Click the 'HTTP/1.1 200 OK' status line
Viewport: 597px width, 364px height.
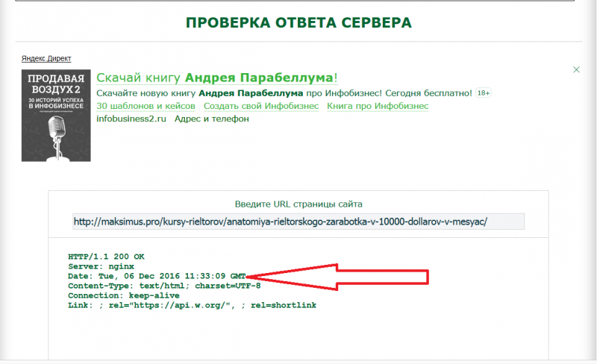tap(106, 257)
